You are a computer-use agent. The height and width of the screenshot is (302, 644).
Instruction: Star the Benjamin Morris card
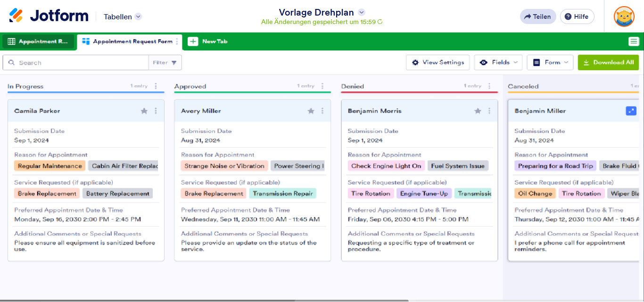tap(478, 111)
